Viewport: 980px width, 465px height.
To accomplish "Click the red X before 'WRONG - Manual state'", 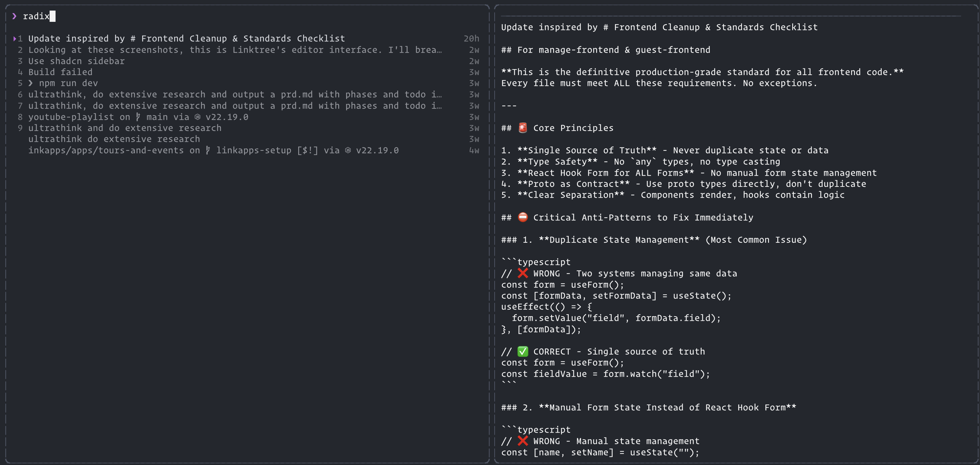I will pyautogui.click(x=523, y=441).
